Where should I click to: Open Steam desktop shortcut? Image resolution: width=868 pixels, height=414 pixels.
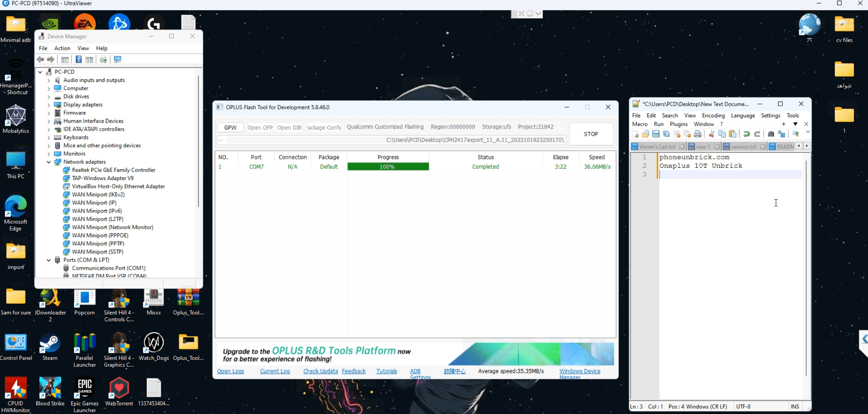click(x=50, y=347)
